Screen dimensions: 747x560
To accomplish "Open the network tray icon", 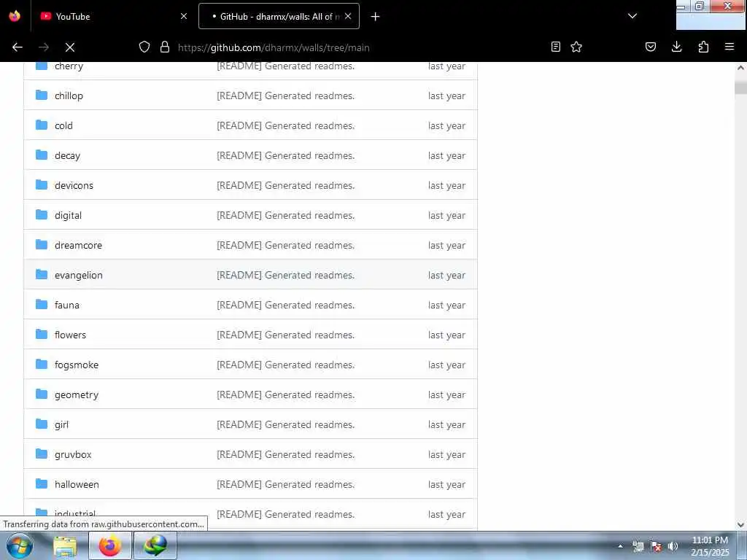I will coord(638,546).
